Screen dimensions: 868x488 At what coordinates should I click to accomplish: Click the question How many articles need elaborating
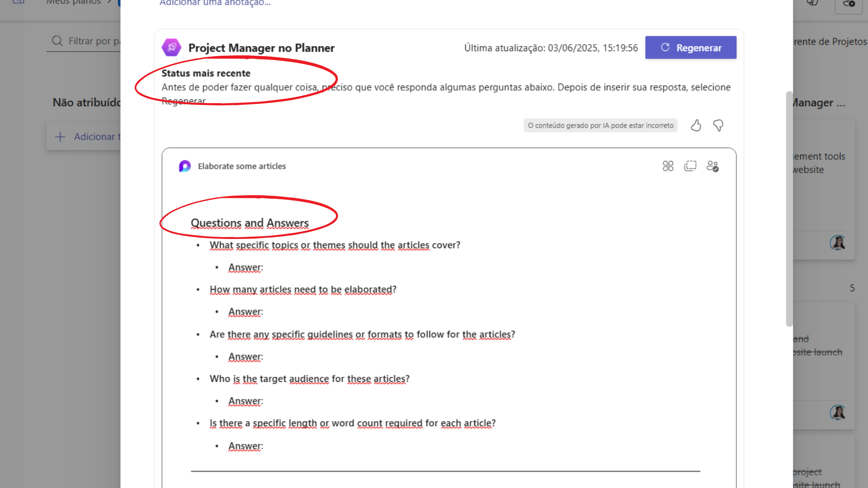[303, 290]
